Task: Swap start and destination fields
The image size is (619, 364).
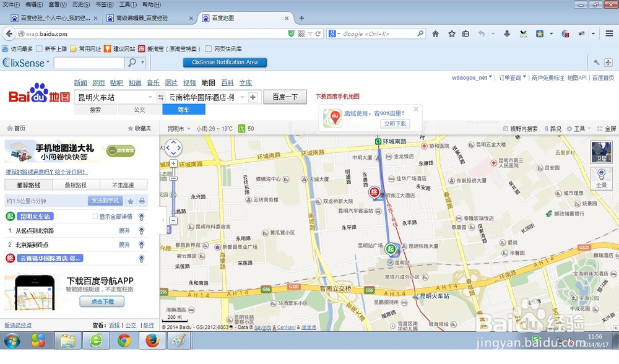Action: click(161, 97)
